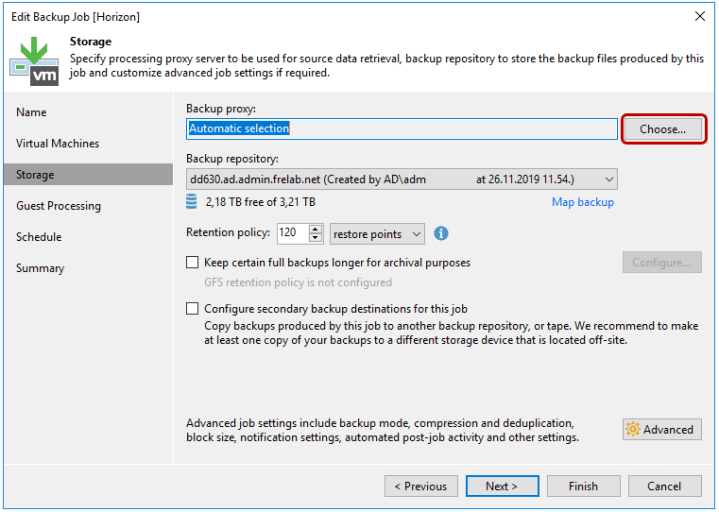Image resolution: width=719 pixels, height=512 pixels.
Task: Jump to the Summary step
Action: [40, 268]
